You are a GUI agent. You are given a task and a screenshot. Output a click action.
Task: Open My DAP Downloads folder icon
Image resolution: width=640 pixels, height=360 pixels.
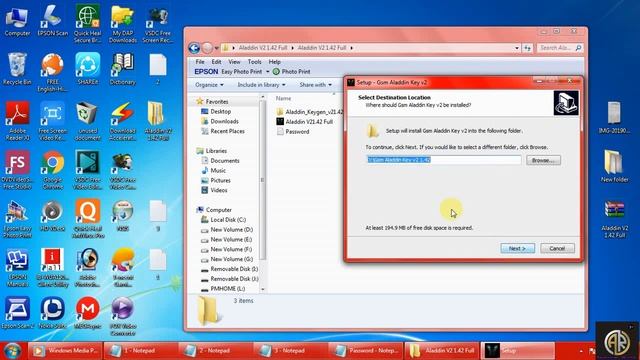click(122, 24)
